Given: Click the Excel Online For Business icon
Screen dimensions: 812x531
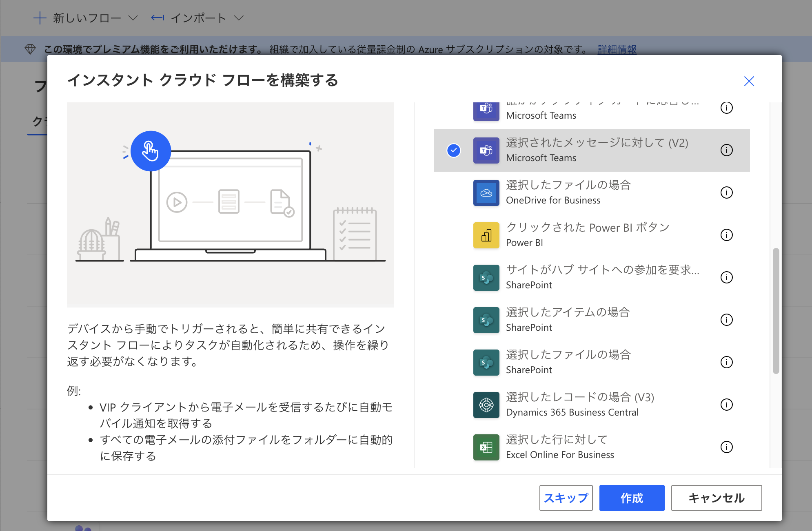Looking at the screenshot, I should (486, 447).
